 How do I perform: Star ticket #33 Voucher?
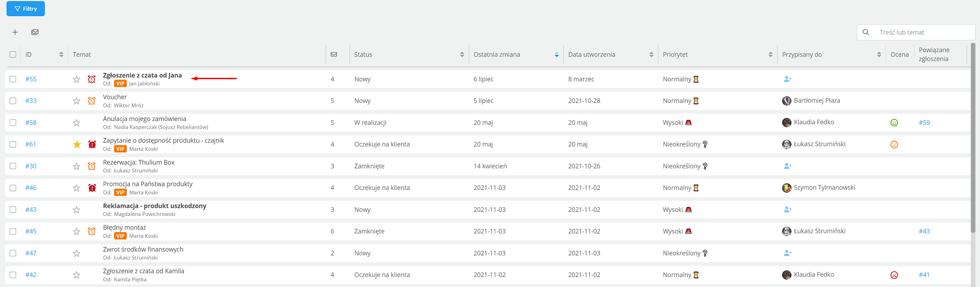(77, 101)
